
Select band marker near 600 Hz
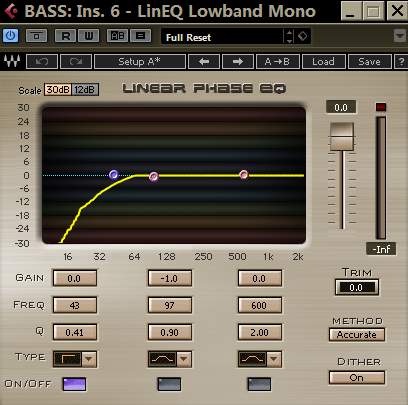click(244, 175)
